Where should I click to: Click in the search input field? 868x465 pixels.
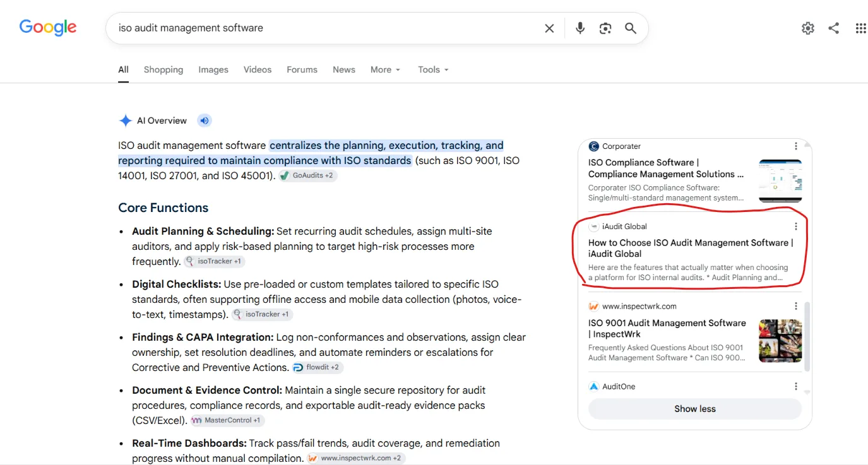pyautogui.click(x=325, y=28)
